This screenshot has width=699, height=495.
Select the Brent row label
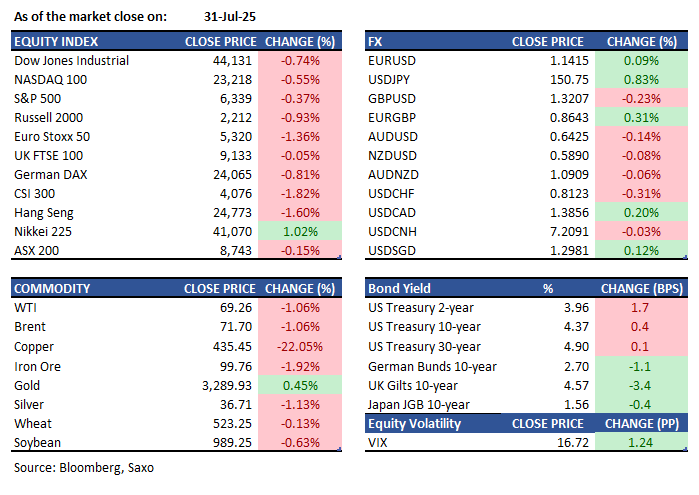pos(31,326)
